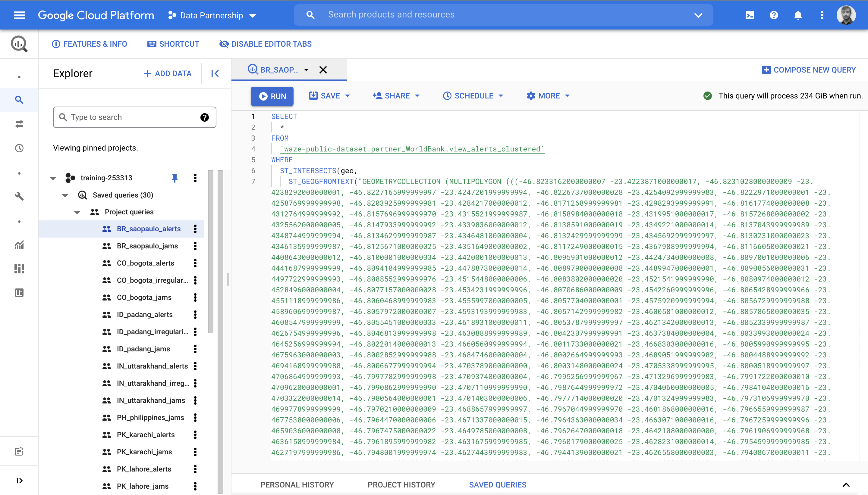Click ADD DATA in Explorer

[x=167, y=73]
